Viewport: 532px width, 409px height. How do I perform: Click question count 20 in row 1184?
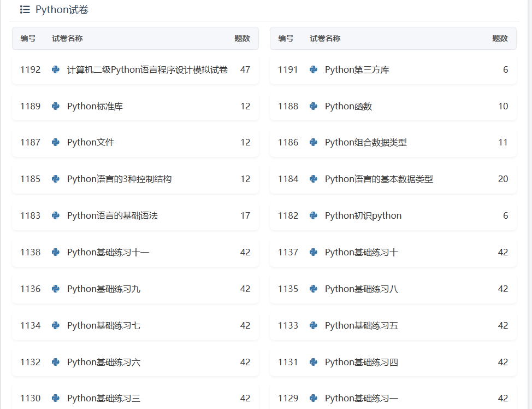[x=503, y=179]
